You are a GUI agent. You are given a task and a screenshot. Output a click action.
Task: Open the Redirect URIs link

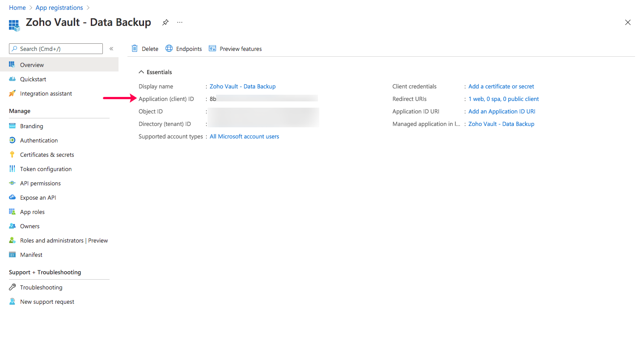(x=504, y=99)
